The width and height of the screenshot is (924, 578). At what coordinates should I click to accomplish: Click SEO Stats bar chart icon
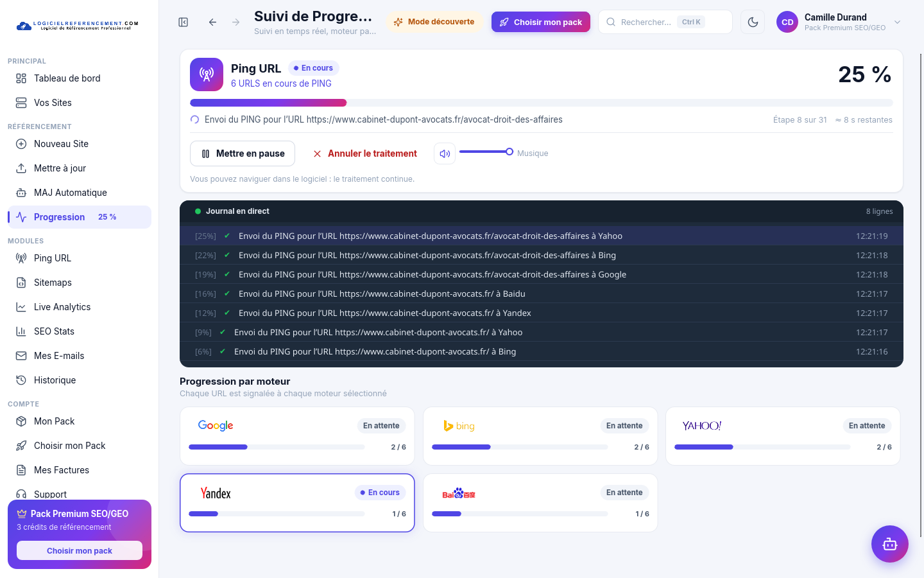click(x=21, y=331)
